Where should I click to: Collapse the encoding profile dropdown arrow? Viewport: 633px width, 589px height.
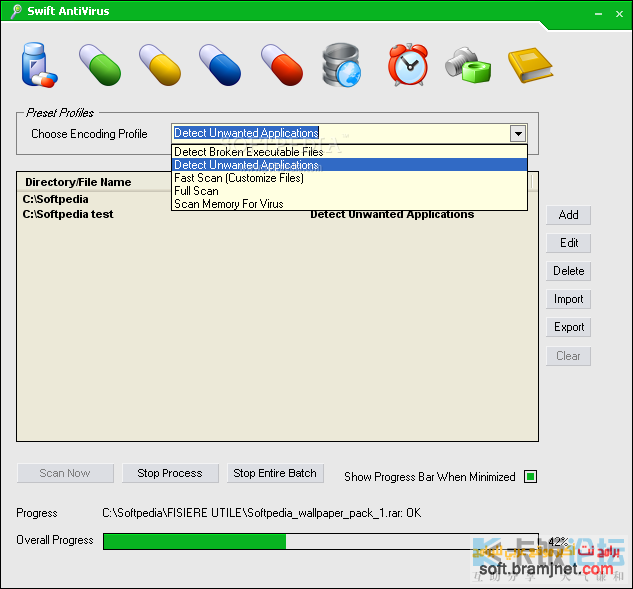tap(518, 133)
